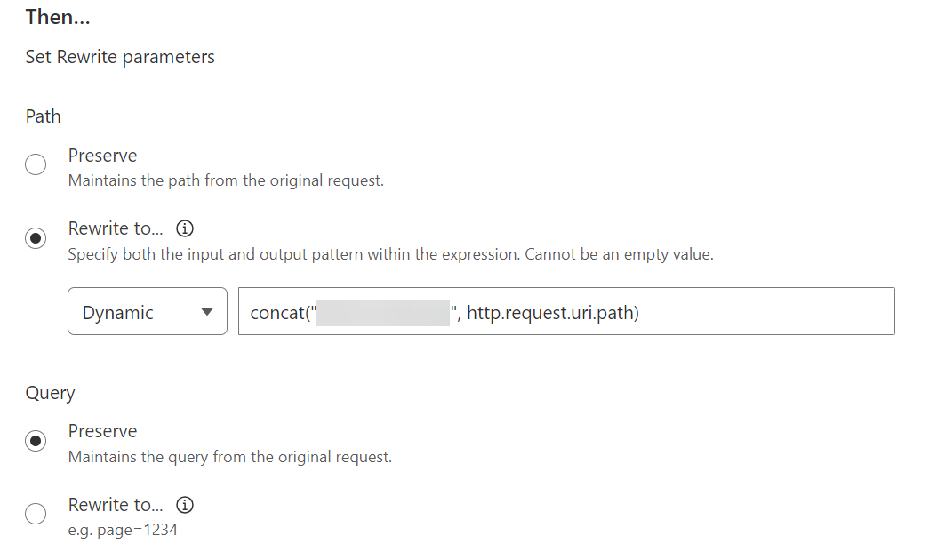Image resolution: width=937 pixels, height=560 pixels.
Task: Click the redacted string inside the concat expression
Action: (382, 312)
